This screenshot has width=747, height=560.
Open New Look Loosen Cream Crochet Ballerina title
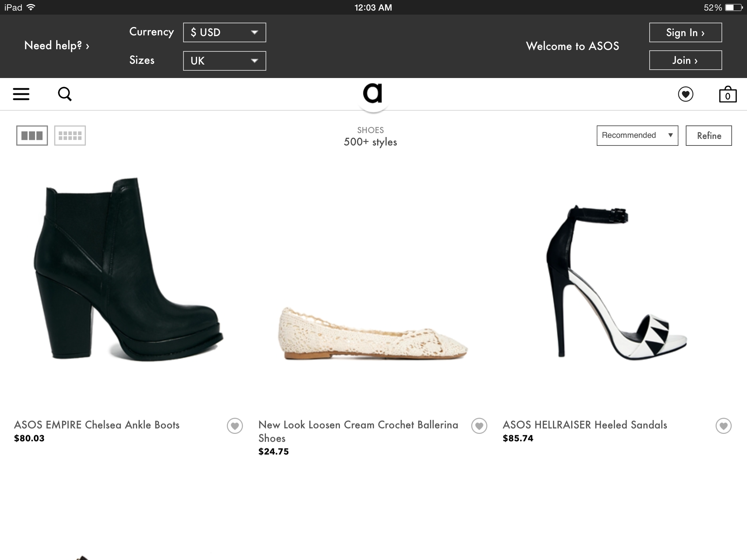tap(358, 431)
